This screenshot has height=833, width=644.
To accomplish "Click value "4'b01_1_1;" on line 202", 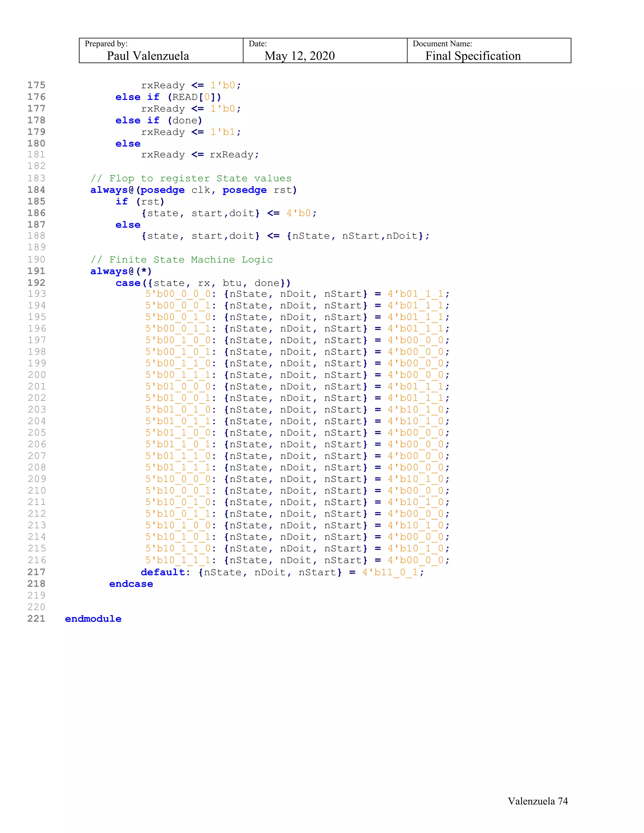I will [x=419, y=398].
